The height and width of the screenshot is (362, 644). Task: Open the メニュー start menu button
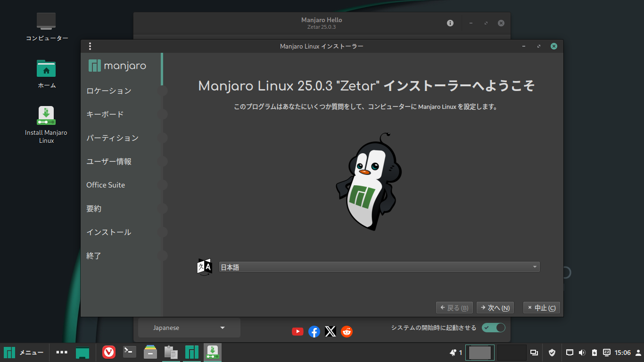(x=24, y=353)
